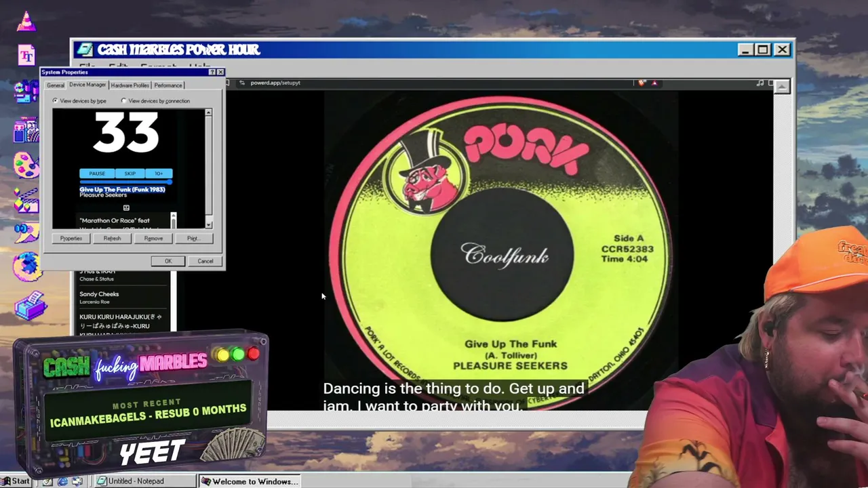Screen dimensions: 868x488
Task: Click the Internet Explorer quick launch icon
Action: click(x=62, y=481)
